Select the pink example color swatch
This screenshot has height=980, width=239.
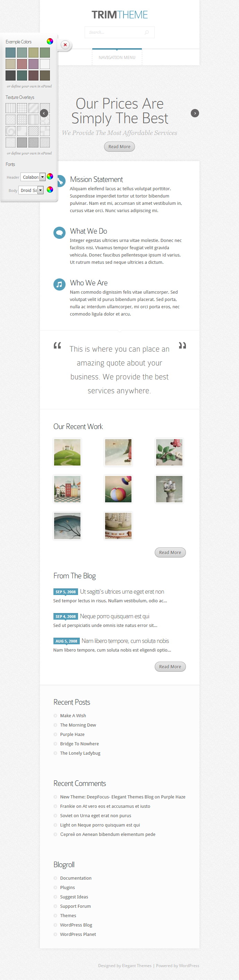coord(22,64)
